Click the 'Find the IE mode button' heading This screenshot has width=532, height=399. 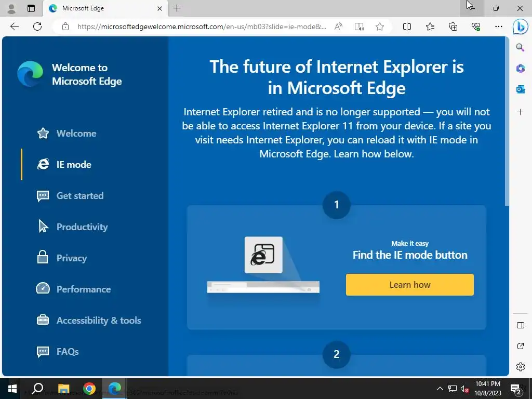[410, 255]
